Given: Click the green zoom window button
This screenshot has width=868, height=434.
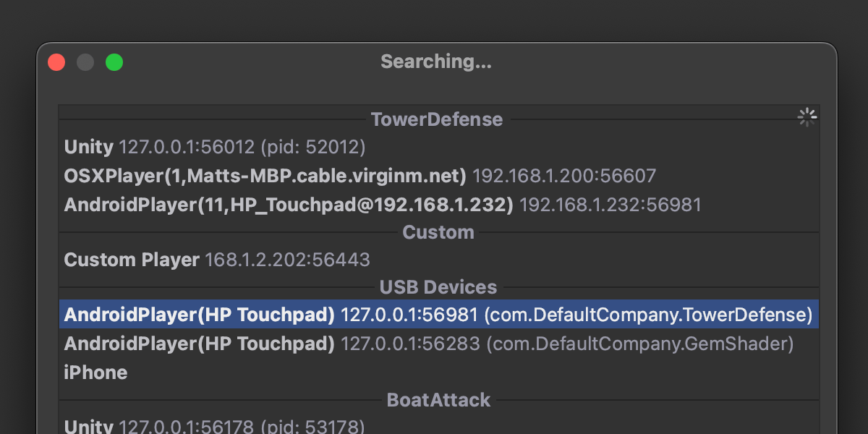Looking at the screenshot, I should [x=114, y=62].
